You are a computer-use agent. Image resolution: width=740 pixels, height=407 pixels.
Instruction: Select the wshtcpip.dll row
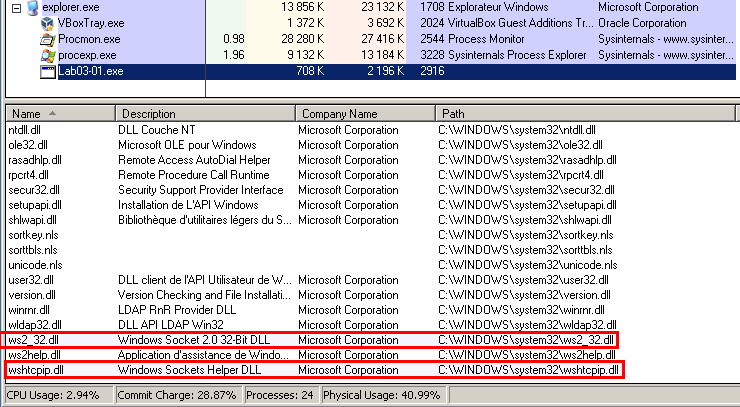[36, 370]
